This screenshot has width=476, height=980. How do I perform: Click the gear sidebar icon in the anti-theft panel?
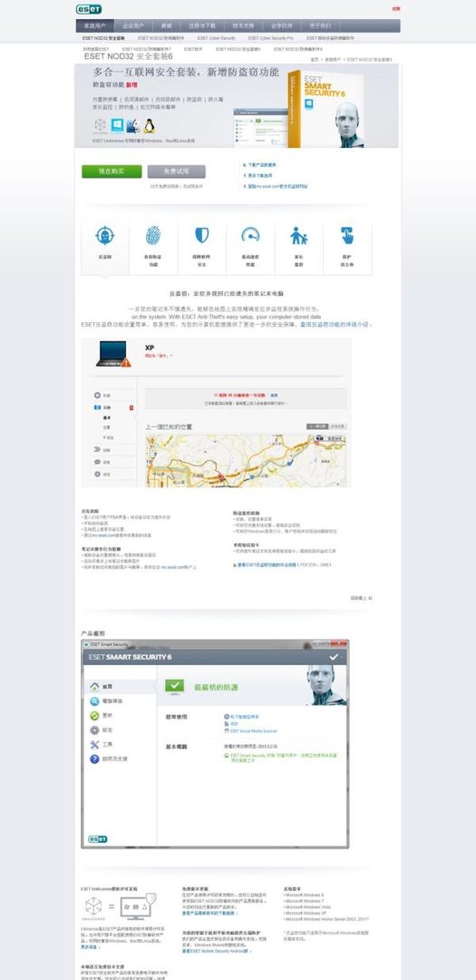pyautogui.click(x=97, y=475)
